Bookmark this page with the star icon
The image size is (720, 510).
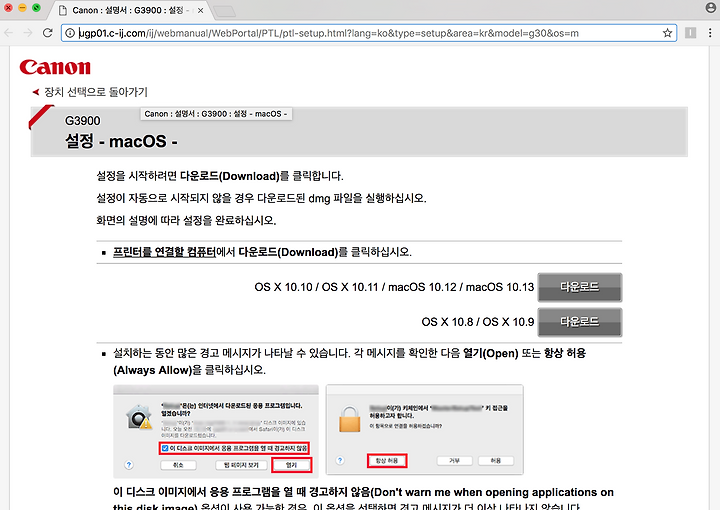tap(667, 33)
